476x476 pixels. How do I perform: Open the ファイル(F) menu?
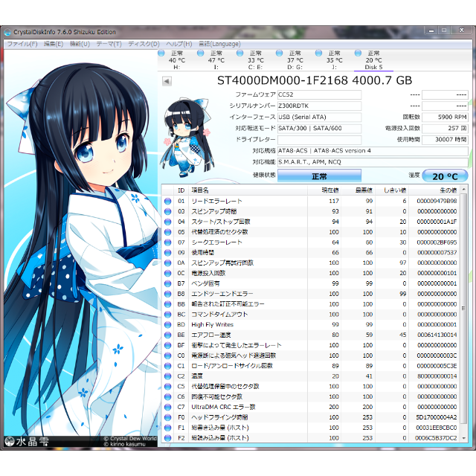(x=22, y=44)
